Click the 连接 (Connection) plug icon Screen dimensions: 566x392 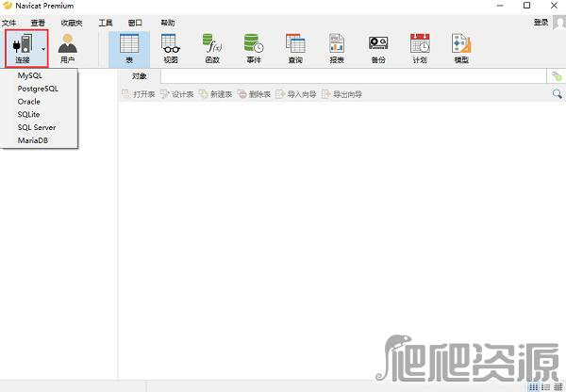pyautogui.click(x=22, y=46)
